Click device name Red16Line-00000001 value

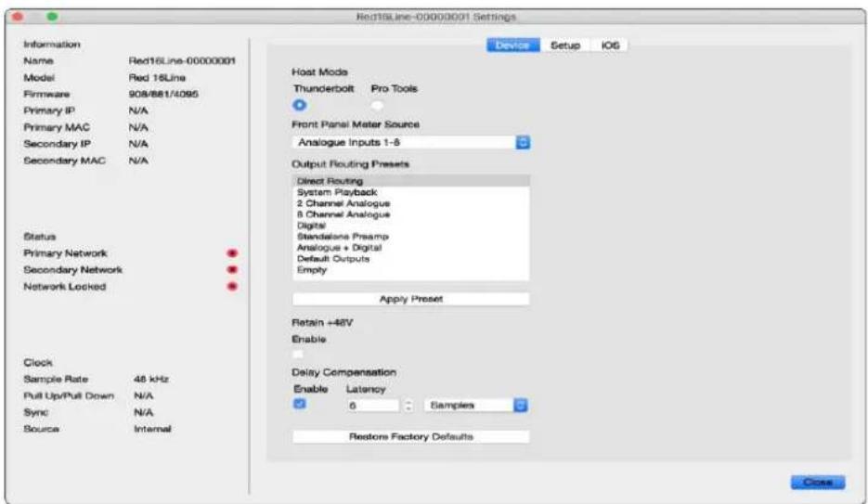click(x=182, y=61)
